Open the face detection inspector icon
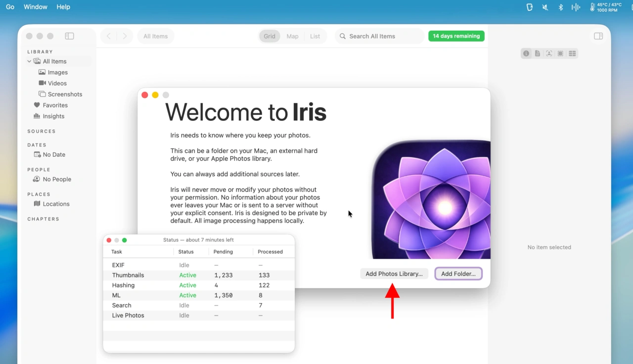Image resolution: width=633 pixels, height=364 pixels. tap(549, 53)
